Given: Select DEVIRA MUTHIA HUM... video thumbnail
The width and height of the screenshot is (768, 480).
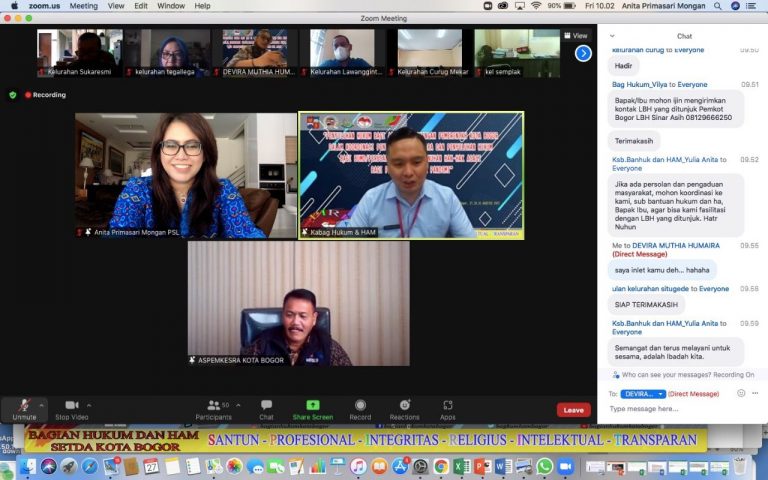Looking at the screenshot, I should (x=255, y=53).
